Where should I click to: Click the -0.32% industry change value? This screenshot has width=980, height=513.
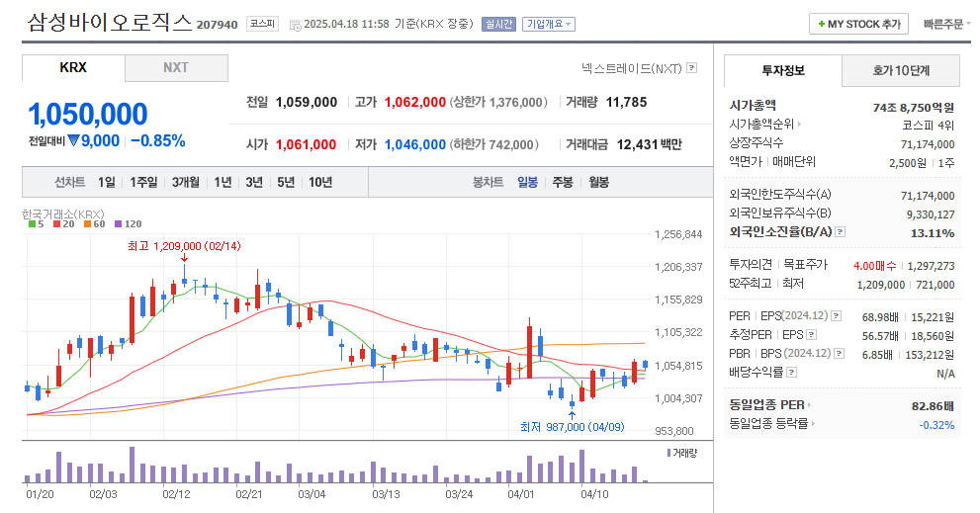click(x=936, y=425)
